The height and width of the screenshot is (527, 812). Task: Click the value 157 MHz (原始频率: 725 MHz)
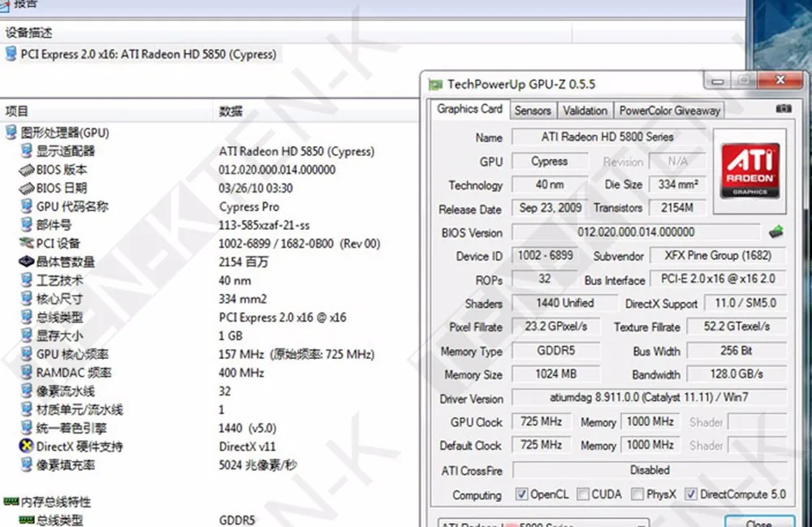[296, 354]
